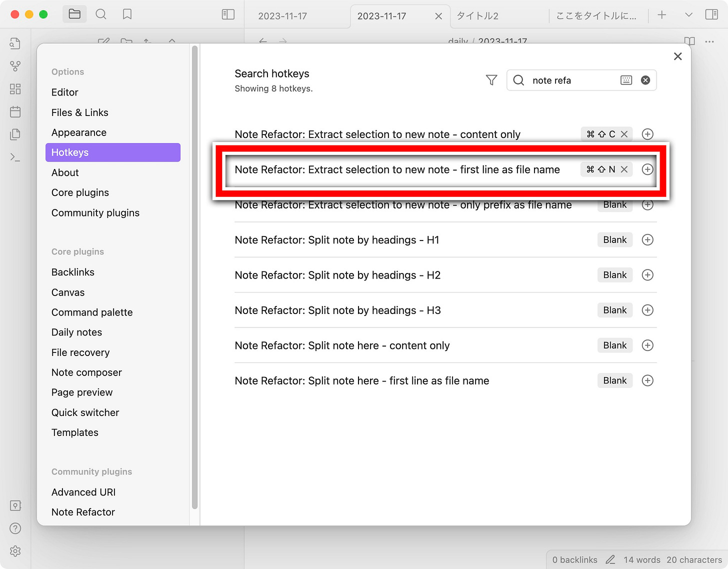Open Core plugins settings section
The image size is (728, 569).
[x=113, y=192]
